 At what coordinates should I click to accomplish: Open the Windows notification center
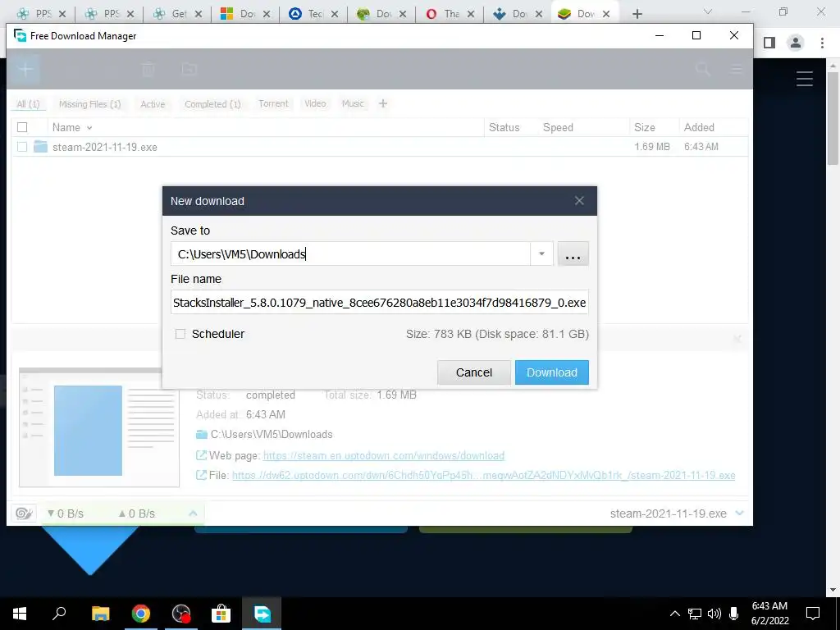[813, 614]
